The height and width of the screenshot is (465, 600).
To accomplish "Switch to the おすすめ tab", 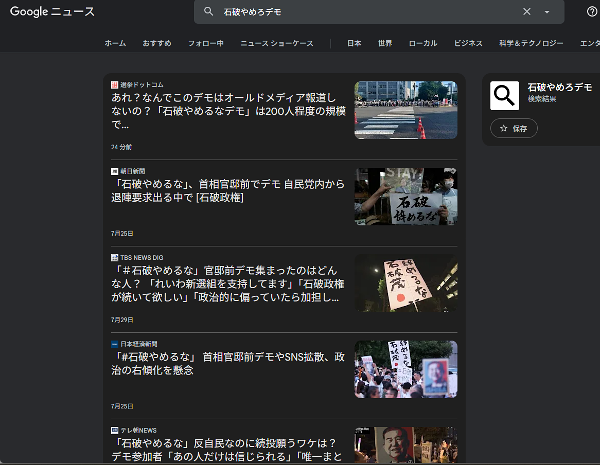I will click(x=157, y=44).
